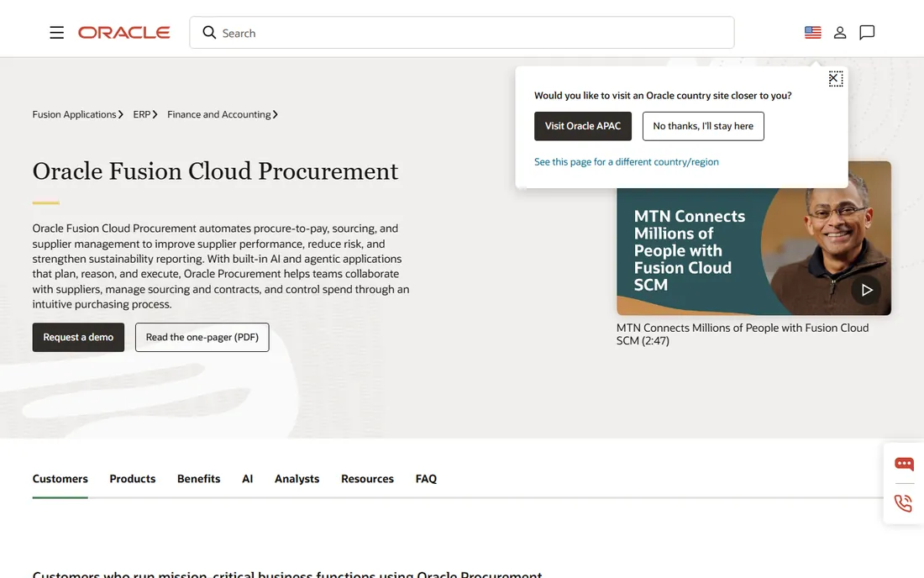Switch to the Analysts tab
924x578 pixels.
pyautogui.click(x=297, y=478)
